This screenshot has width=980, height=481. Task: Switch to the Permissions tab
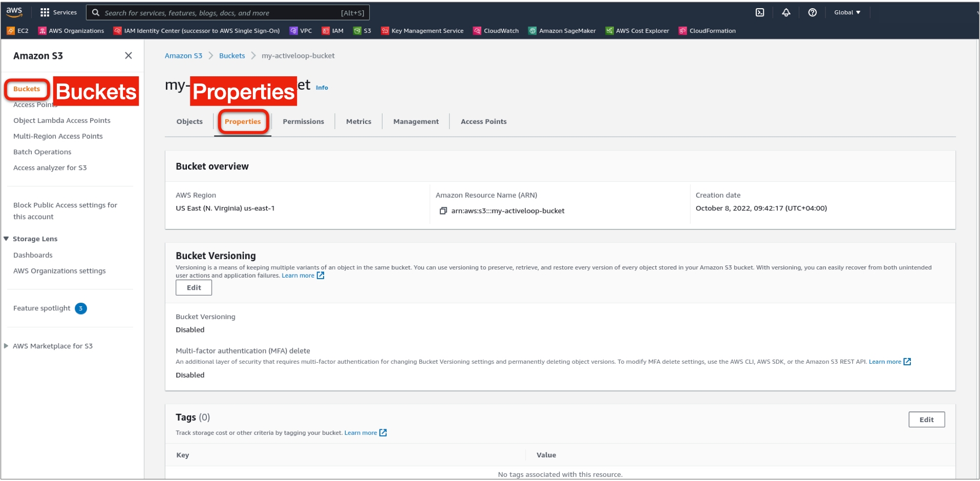[303, 122]
